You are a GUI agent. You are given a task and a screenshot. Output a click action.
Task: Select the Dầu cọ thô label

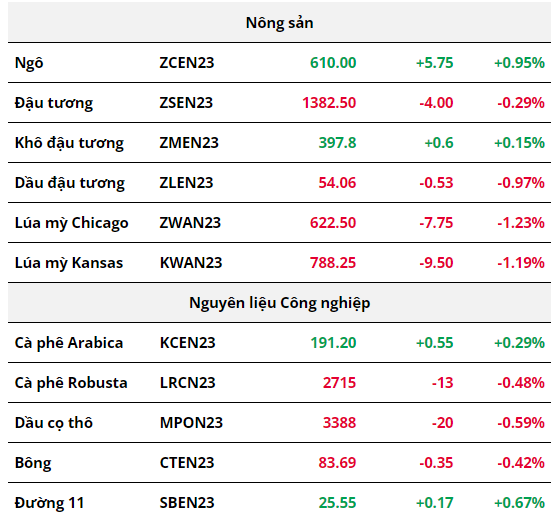[54, 423]
